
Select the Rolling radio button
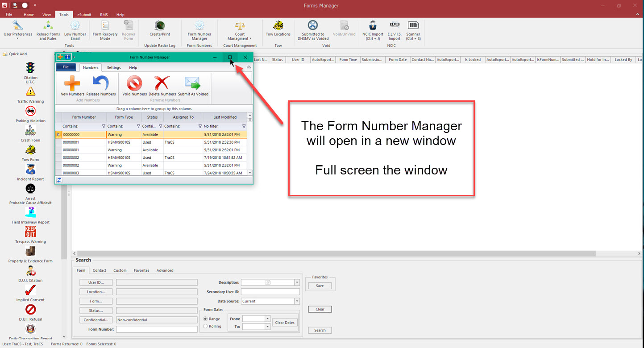coord(205,327)
